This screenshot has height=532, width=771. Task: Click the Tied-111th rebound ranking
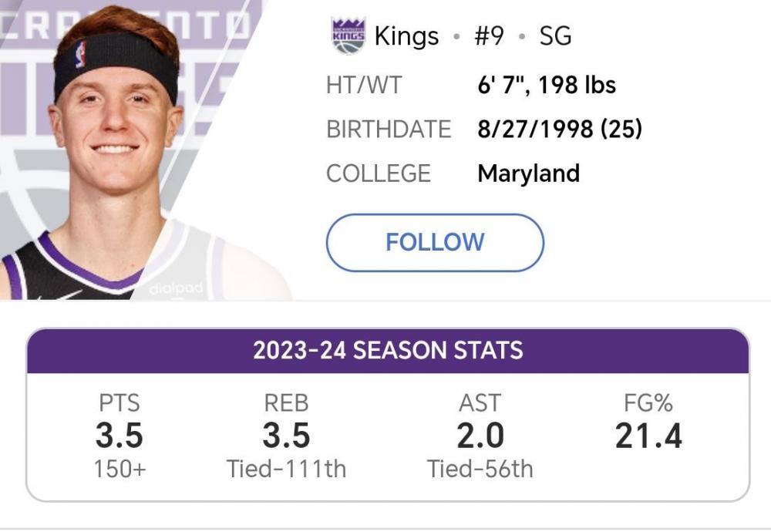click(286, 469)
